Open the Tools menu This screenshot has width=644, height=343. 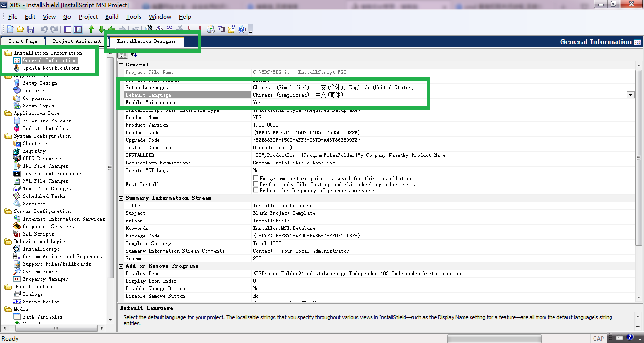pos(134,16)
